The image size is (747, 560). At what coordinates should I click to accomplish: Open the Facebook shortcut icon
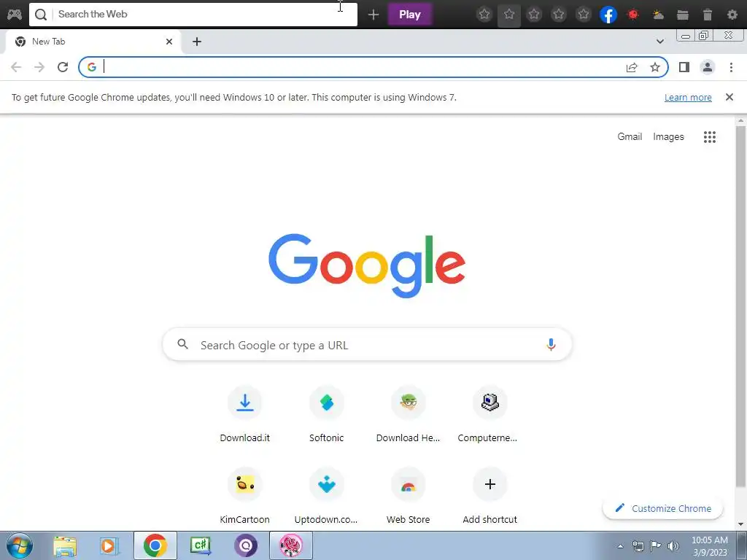(608, 15)
